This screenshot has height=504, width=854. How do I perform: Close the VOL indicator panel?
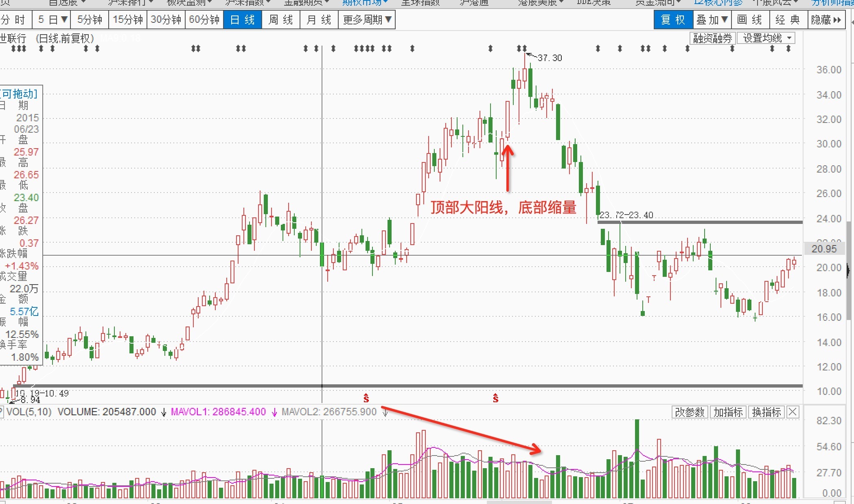click(792, 412)
